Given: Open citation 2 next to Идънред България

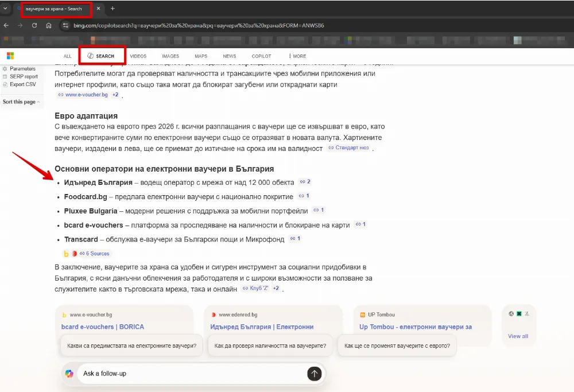Looking at the screenshot, I should pos(305,181).
